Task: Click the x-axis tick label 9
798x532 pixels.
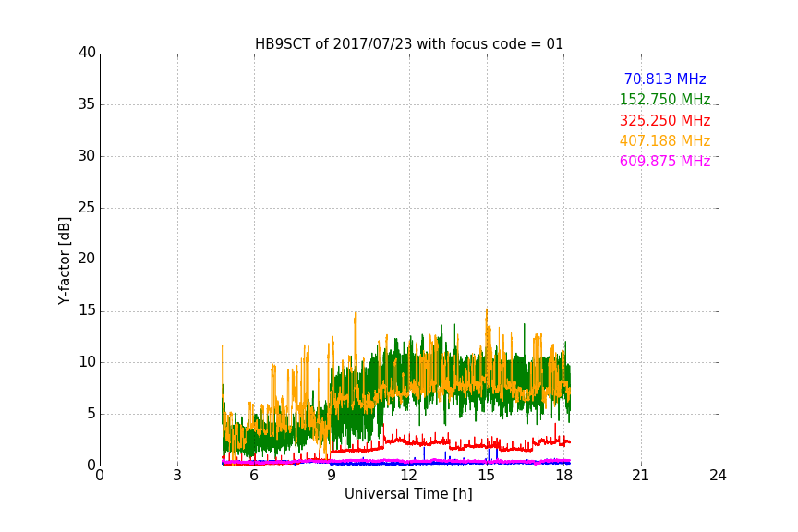Action: tap(332, 476)
